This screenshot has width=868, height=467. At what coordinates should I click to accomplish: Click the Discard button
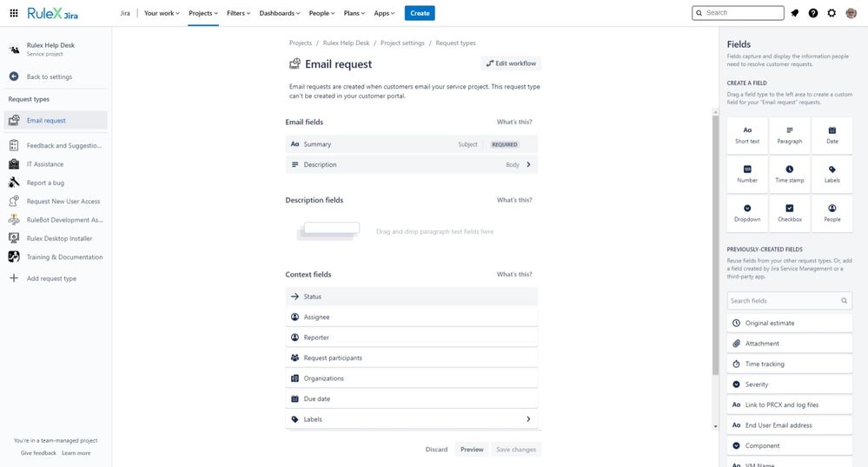(x=436, y=450)
